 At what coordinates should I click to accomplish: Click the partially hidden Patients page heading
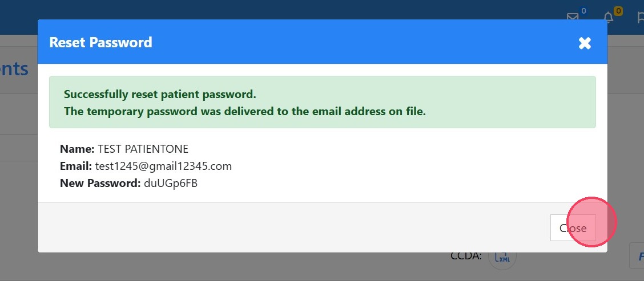point(14,69)
